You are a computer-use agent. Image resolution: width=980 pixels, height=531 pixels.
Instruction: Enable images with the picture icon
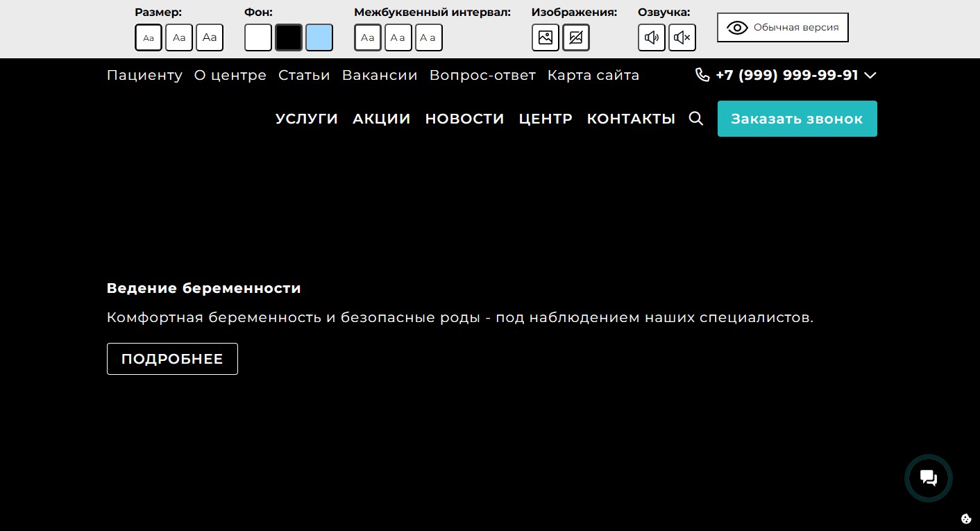pyautogui.click(x=545, y=37)
